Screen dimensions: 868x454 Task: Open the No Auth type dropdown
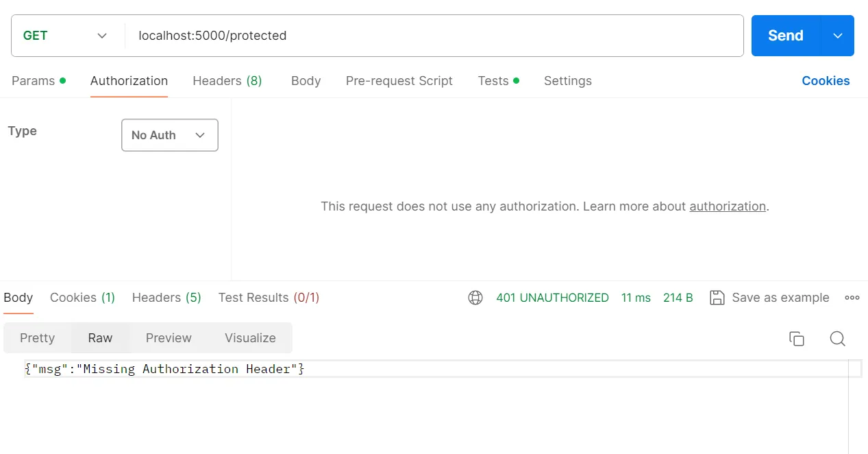(169, 135)
